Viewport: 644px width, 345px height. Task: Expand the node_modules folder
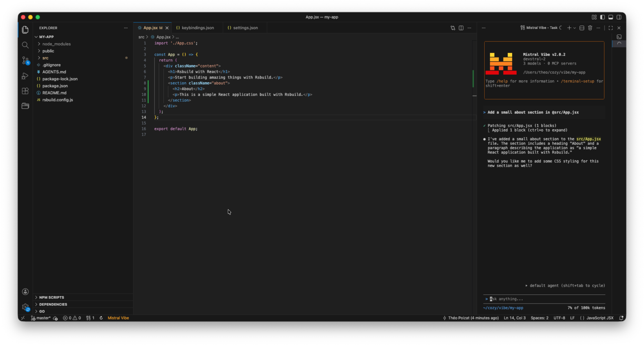click(x=56, y=44)
